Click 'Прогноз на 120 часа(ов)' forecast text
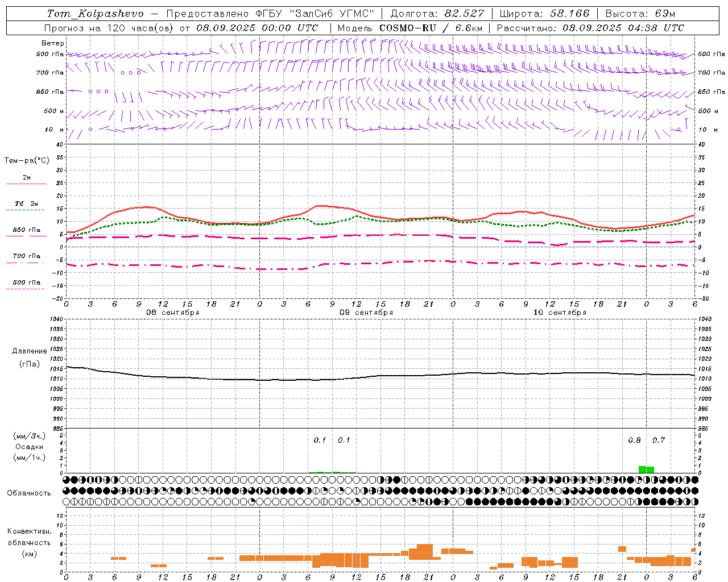This screenshot has height=582, width=728. tap(109, 28)
